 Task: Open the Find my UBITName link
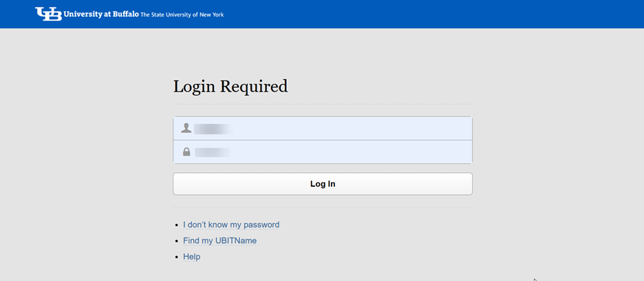(x=219, y=240)
